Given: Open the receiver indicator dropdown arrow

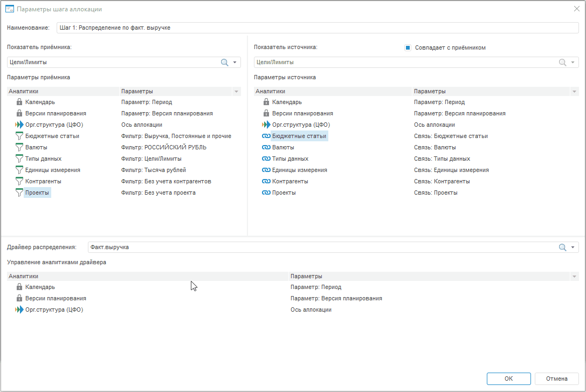Looking at the screenshot, I should (235, 63).
